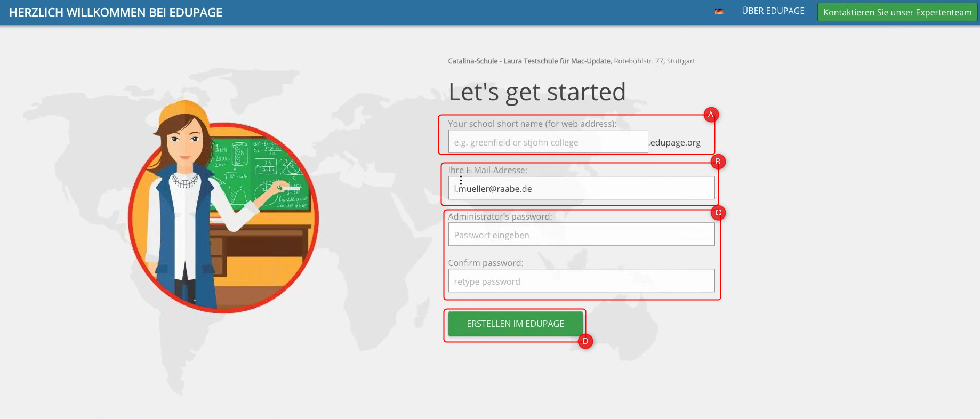Click the 'Rotebühlstr. 77, Stuttgart' address text
980x419 pixels.
pos(654,61)
